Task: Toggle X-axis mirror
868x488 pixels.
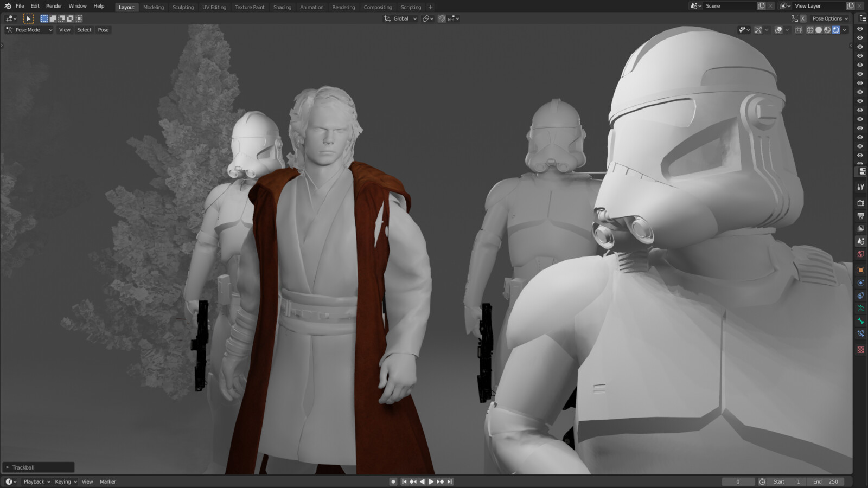Action: [803, 18]
